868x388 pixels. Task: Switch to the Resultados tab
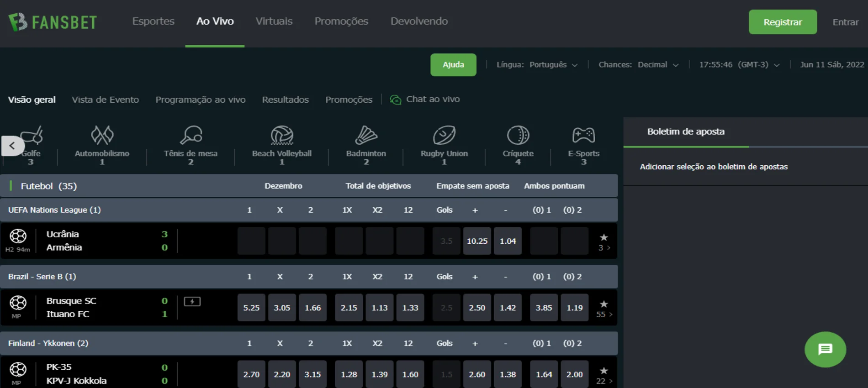(285, 100)
